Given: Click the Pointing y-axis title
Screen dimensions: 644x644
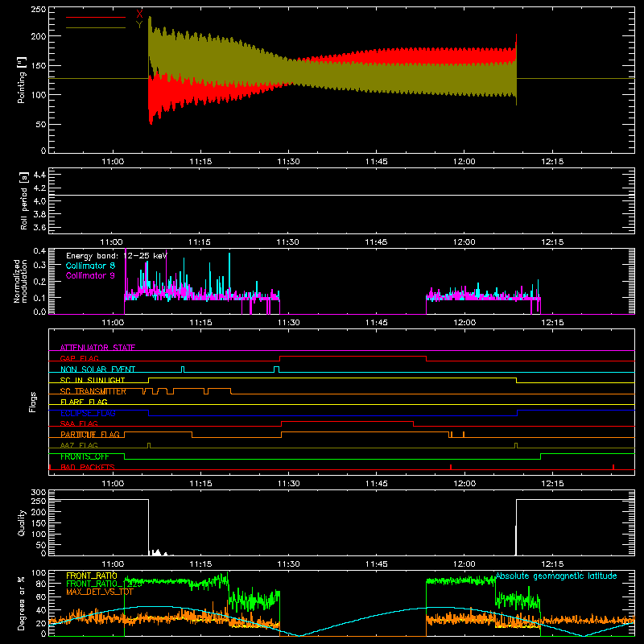Looking at the screenshot, I should (x=22, y=80).
